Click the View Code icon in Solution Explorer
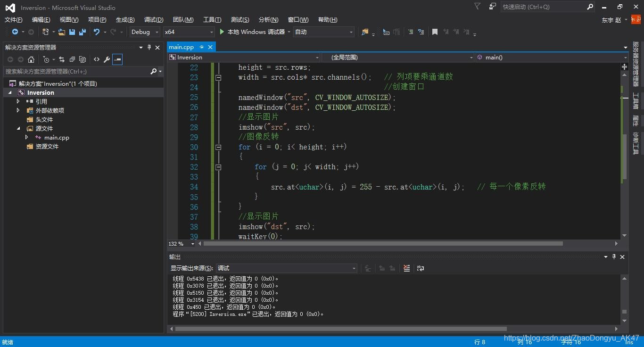This screenshot has height=347, width=644. pos(97,59)
